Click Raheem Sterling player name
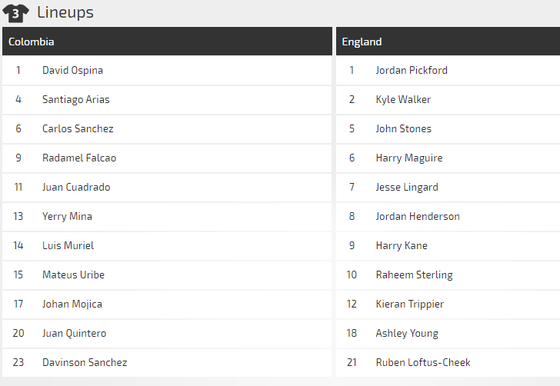This screenshot has height=386, width=560. pyautogui.click(x=414, y=275)
